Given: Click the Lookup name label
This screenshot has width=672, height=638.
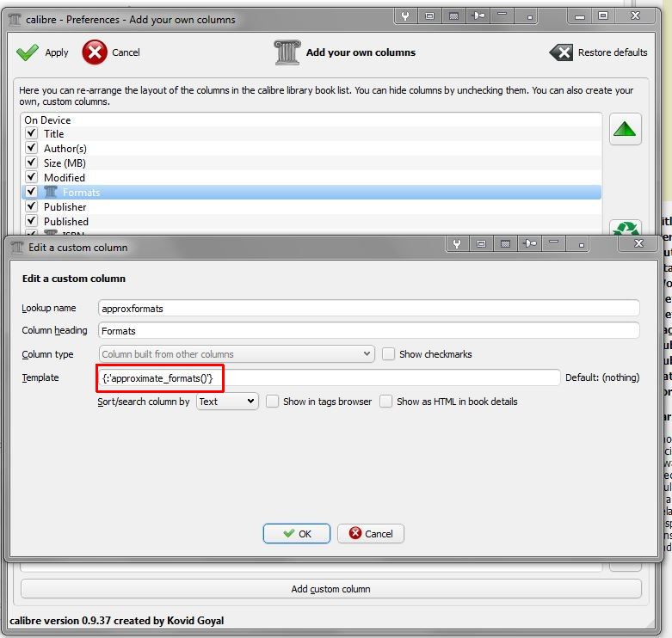Looking at the screenshot, I should coord(49,308).
